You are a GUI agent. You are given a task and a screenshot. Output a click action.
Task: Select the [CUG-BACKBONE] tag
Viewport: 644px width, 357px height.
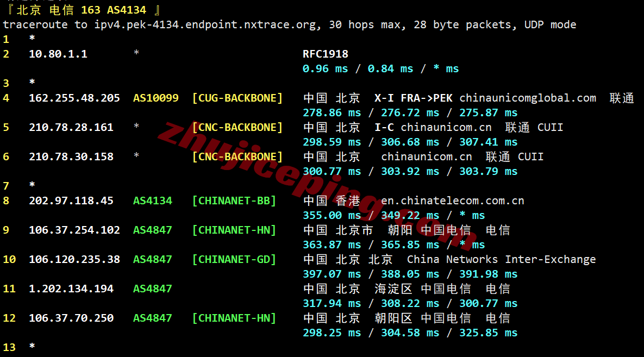(x=237, y=98)
